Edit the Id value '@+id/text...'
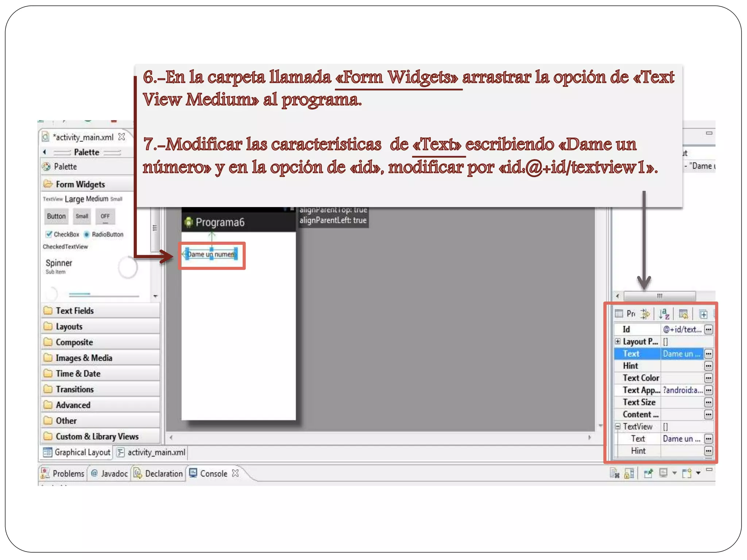This screenshot has width=747, height=560. (x=682, y=330)
